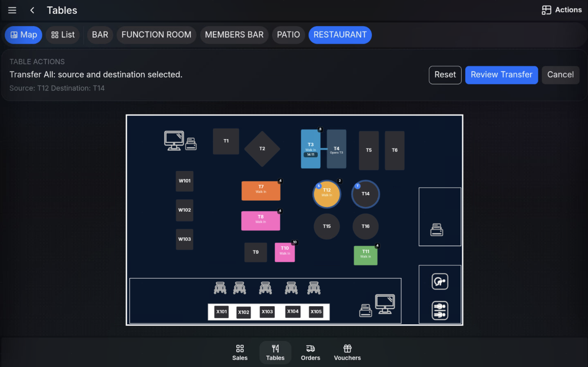Click the Source: T12 Destination: T14 text
This screenshot has width=588, height=367.
tap(57, 88)
